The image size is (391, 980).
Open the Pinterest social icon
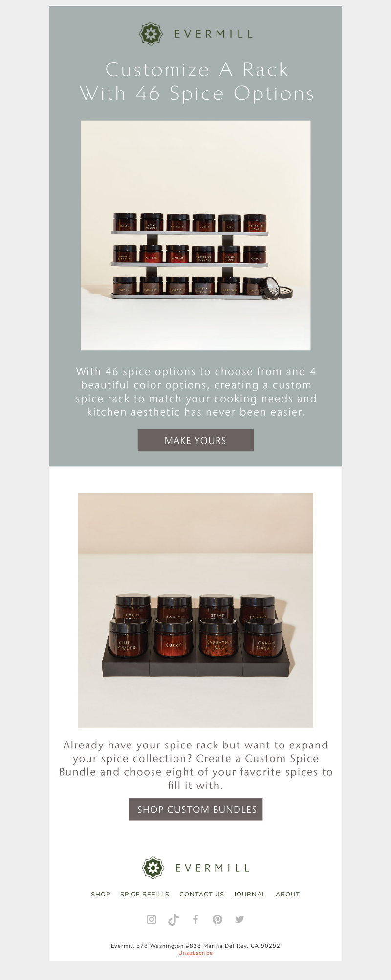click(x=217, y=919)
